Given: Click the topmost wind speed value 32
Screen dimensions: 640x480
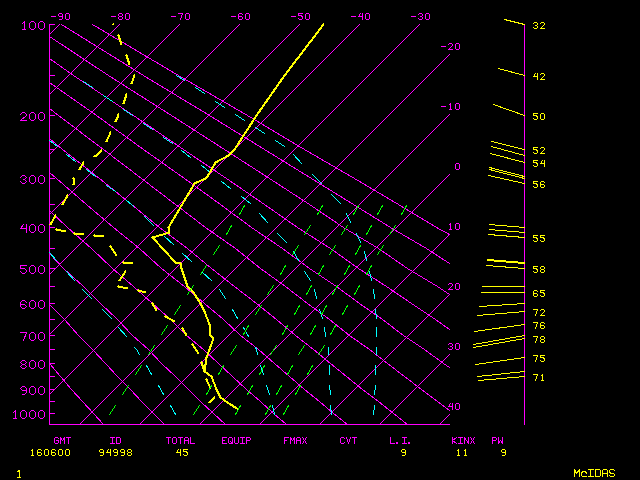Looking at the screenshot, I should pyautogui.click(x=538, y=25).
